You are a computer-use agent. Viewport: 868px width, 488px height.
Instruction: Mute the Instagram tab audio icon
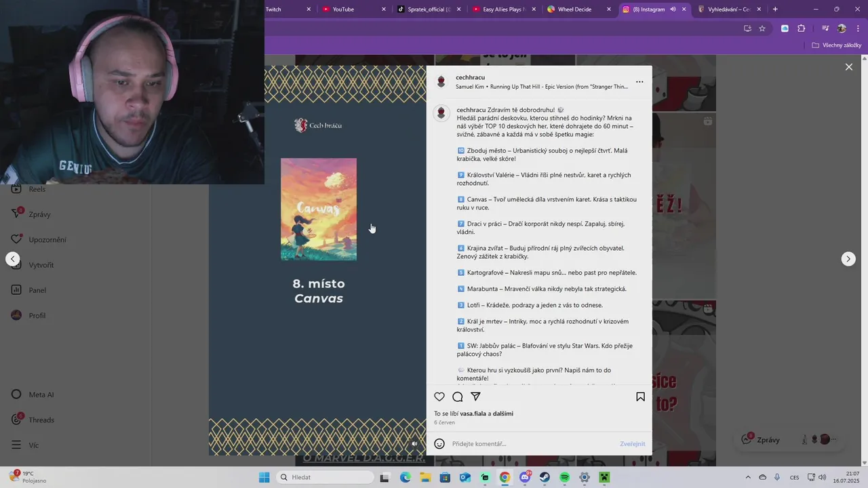click(673, 9)
